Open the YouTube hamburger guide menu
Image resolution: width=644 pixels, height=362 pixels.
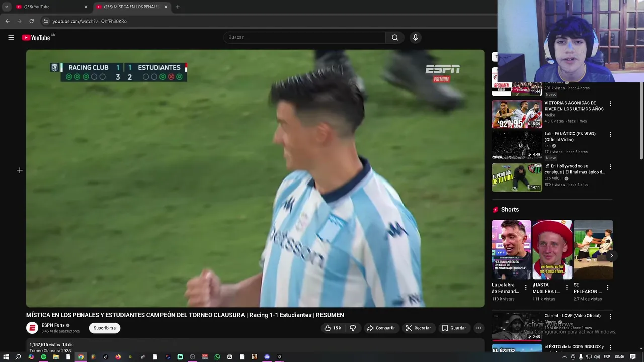[x=11, y=37]
